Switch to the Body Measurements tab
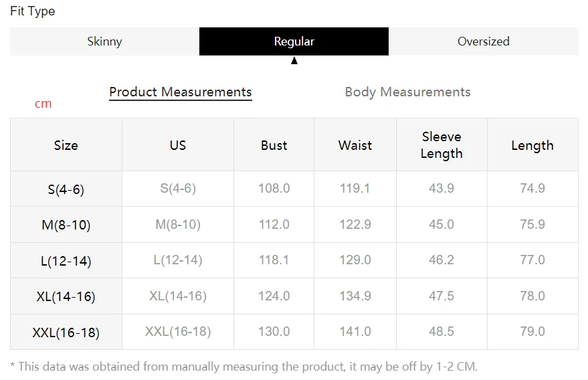Screen dimensions: 588x380 pyautogui.click(x=407, y=92)
